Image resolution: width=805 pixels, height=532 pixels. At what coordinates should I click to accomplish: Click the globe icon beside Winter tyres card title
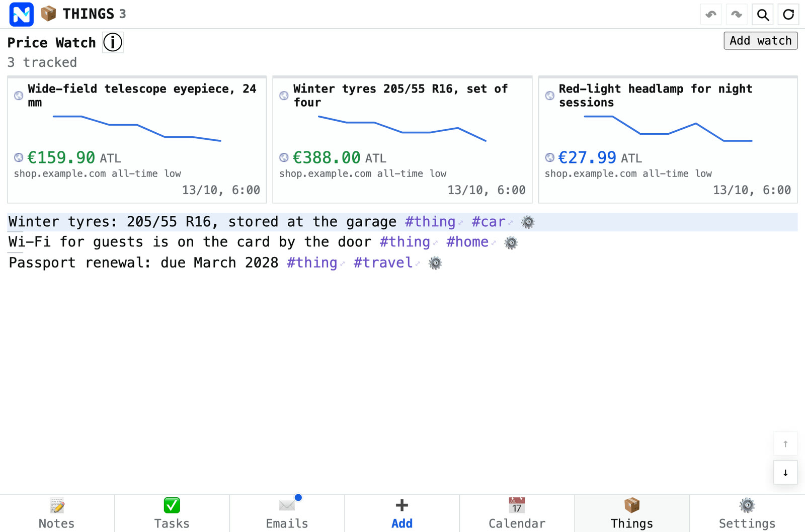284,96
